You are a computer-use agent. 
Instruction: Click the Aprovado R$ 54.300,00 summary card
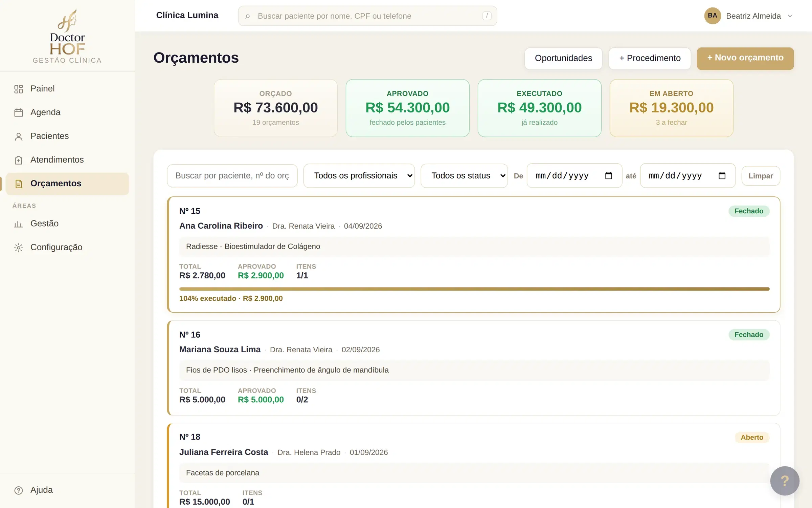408,108
